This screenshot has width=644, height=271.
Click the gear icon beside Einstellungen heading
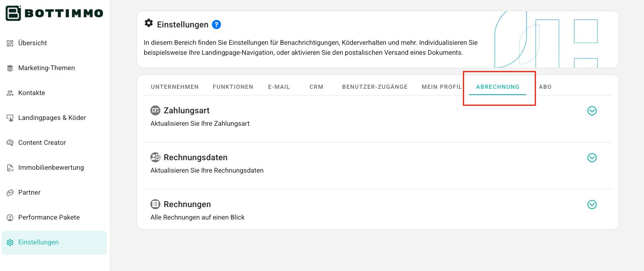149,23
